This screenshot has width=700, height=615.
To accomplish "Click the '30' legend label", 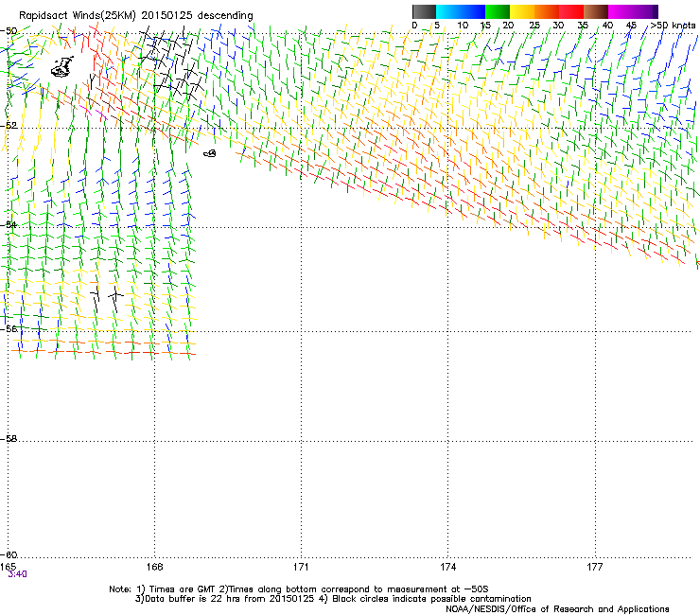I will [x=558, y=26].
